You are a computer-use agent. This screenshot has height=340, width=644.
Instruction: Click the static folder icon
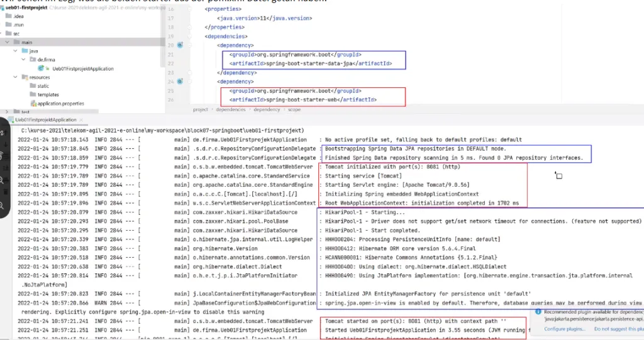33,86
